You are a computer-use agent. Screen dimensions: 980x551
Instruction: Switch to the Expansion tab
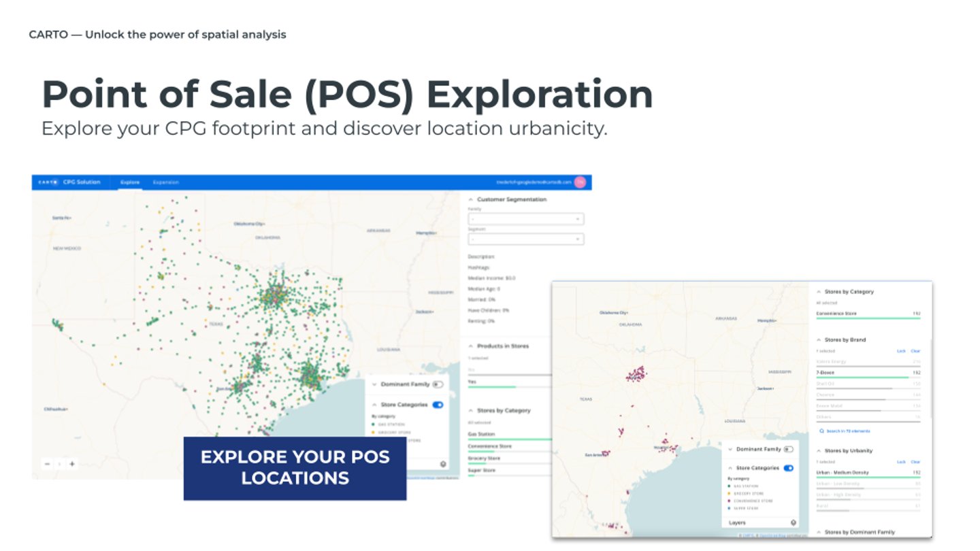click(x=166, y=182)
